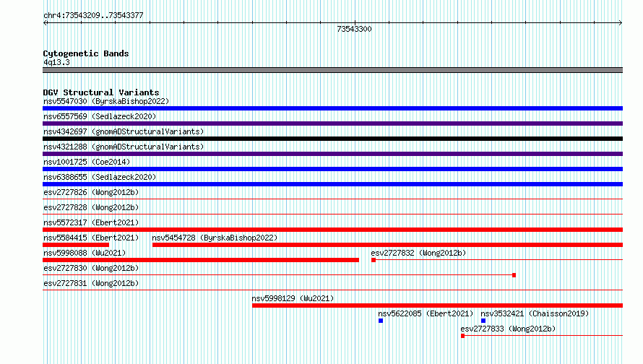Click the nsv5998088 (Wu2021) label

(x=85, y=253)
